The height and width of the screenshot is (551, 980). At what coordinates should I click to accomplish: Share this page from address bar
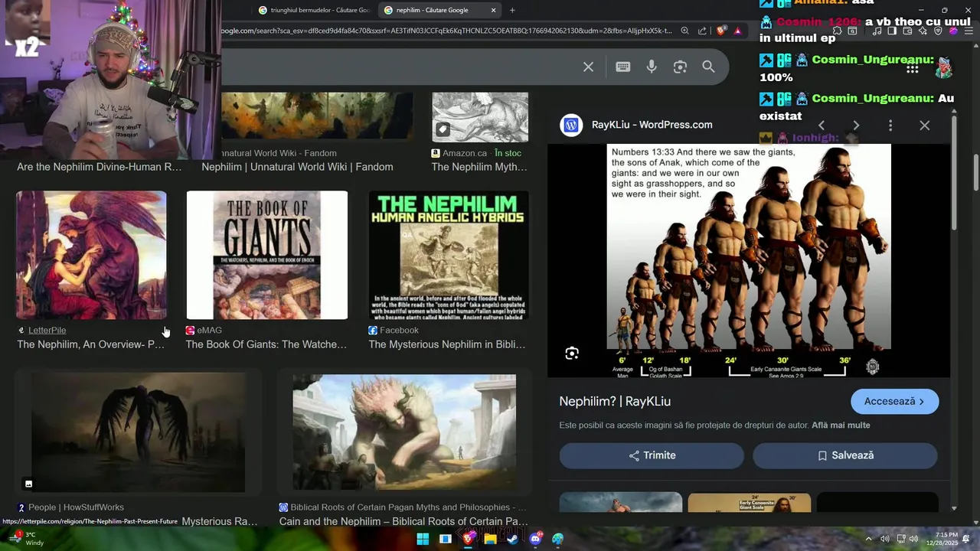point(702,31)
